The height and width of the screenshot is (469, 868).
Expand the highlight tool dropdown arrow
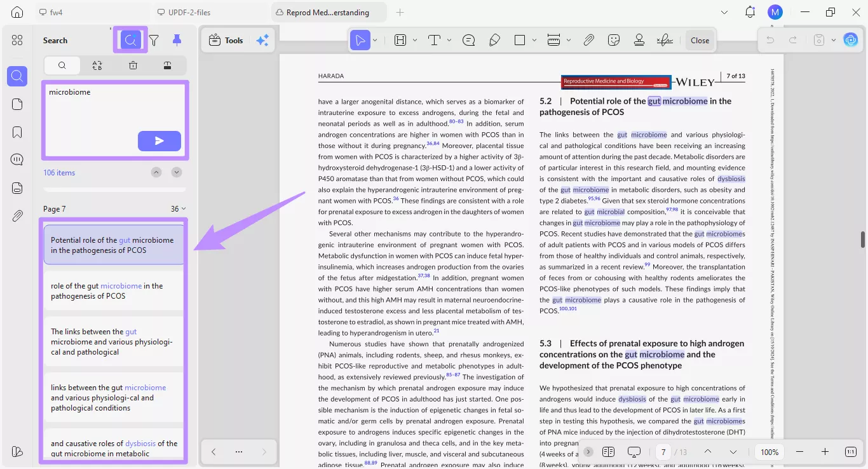(415, 40)
